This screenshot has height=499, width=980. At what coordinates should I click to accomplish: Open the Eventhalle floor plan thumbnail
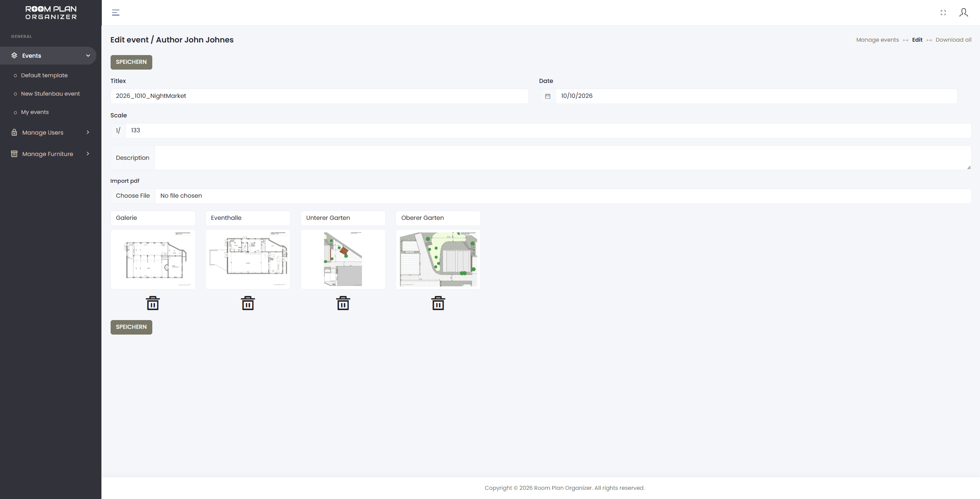click(x=248, y=259)
